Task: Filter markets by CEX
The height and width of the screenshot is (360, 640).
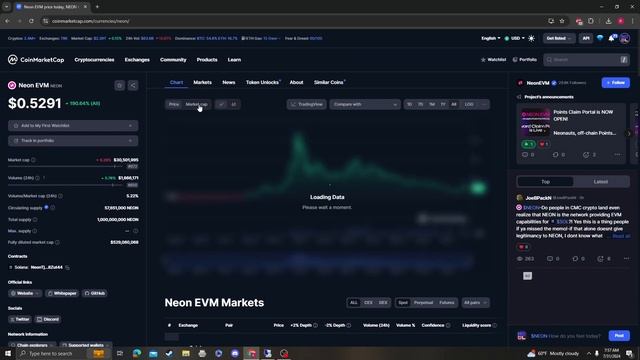Action: pyautogui.click(x=368, y=303)
